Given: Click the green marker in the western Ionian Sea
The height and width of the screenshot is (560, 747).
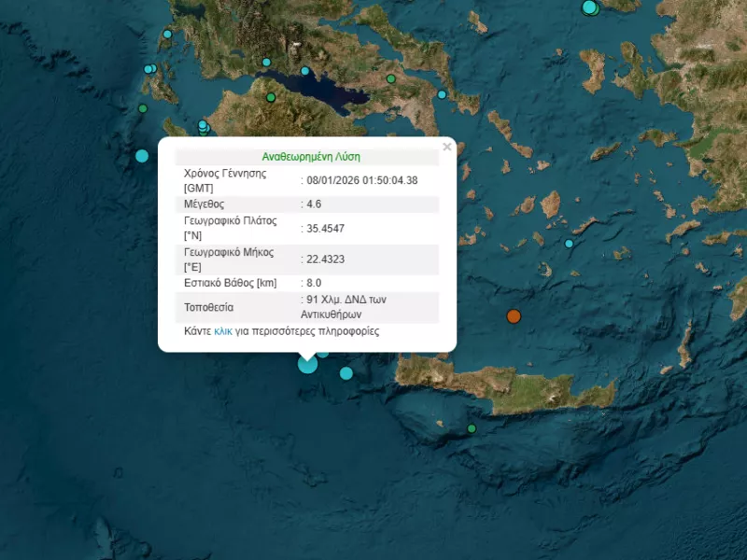Looking at the screenshot, I should pyautogui.click(x=143, y=108).
